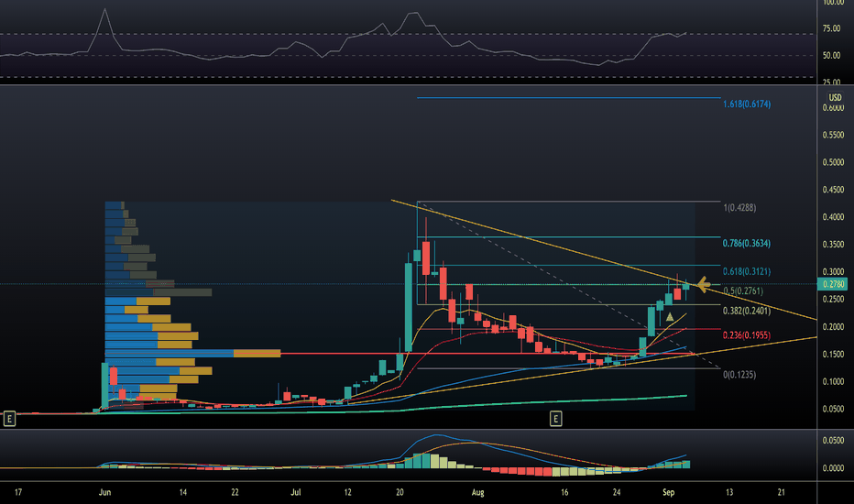This screenshot has height=504, width=854.
Task: Select the Sep label on the time axis
Action: pyautogui.click(x=668, y=493)
